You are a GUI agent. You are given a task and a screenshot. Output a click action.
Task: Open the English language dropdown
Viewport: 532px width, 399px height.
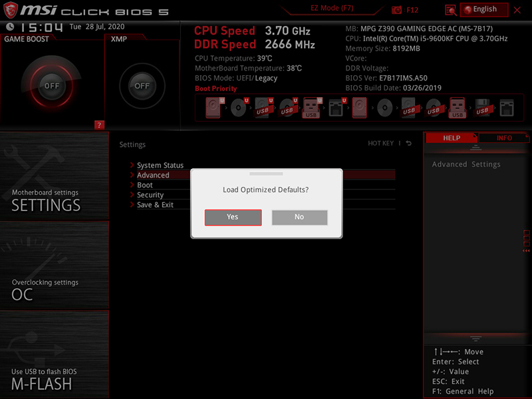[485, 9]
